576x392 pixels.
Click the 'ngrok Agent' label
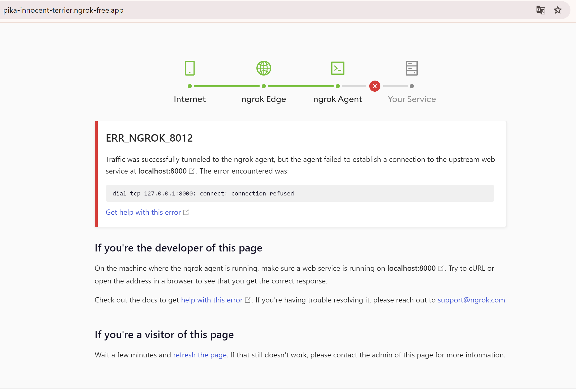tap(338, 99)
